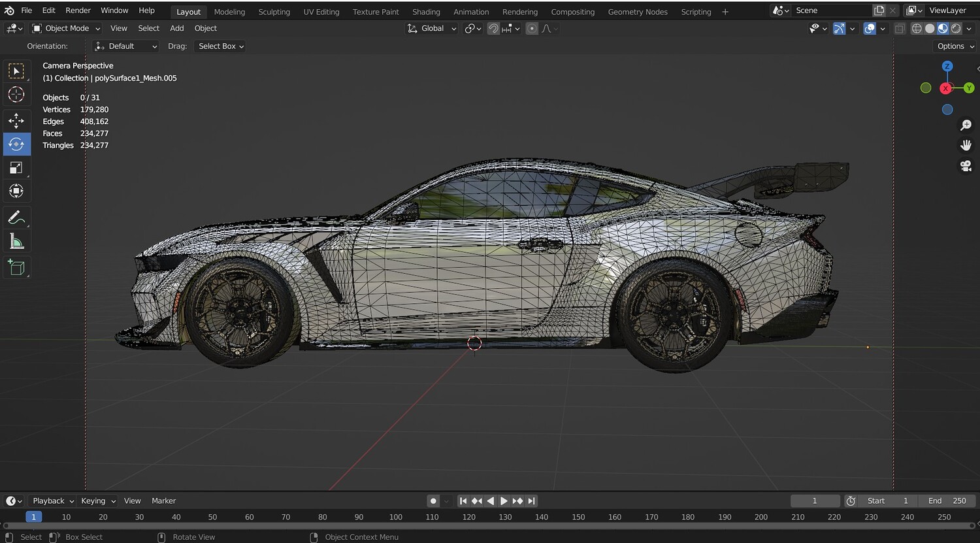Screen dimensions: 980x543
Task: Switch to material preview shading
Action: (943, 29)
